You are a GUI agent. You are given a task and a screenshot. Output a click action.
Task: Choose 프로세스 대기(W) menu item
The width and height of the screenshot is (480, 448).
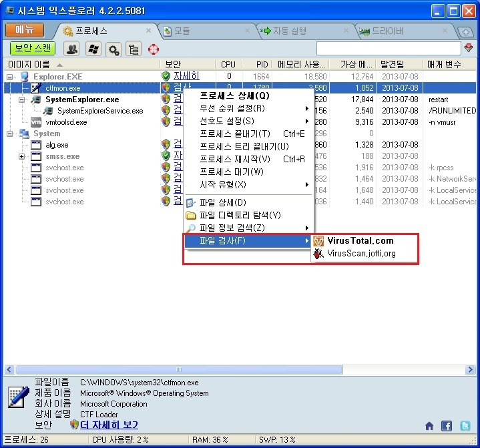coord(249,172)
